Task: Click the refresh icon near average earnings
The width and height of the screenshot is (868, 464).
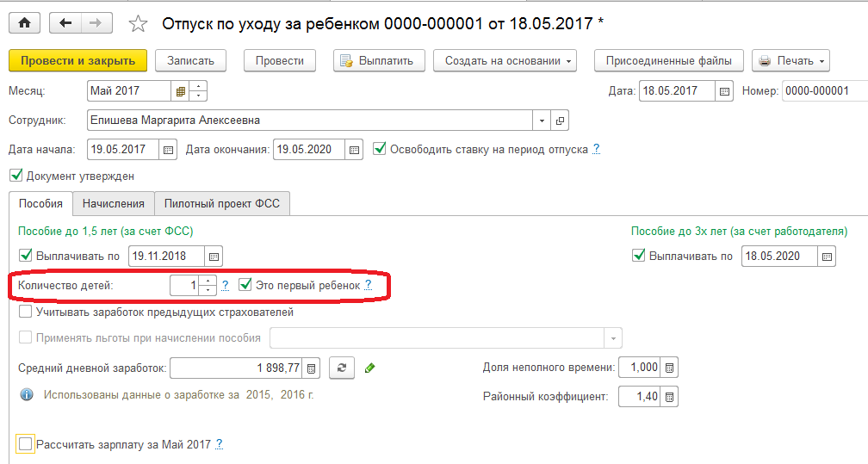Action: tap(342, 368)
